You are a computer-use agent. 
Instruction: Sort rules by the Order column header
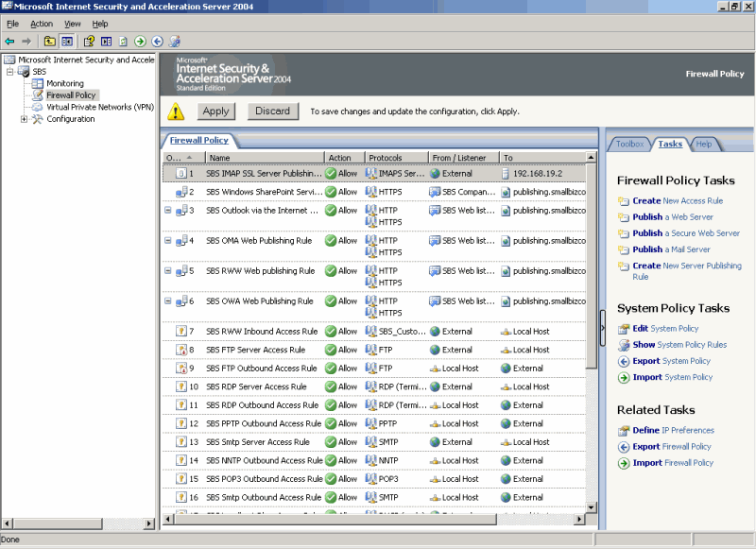click(183, 158)
